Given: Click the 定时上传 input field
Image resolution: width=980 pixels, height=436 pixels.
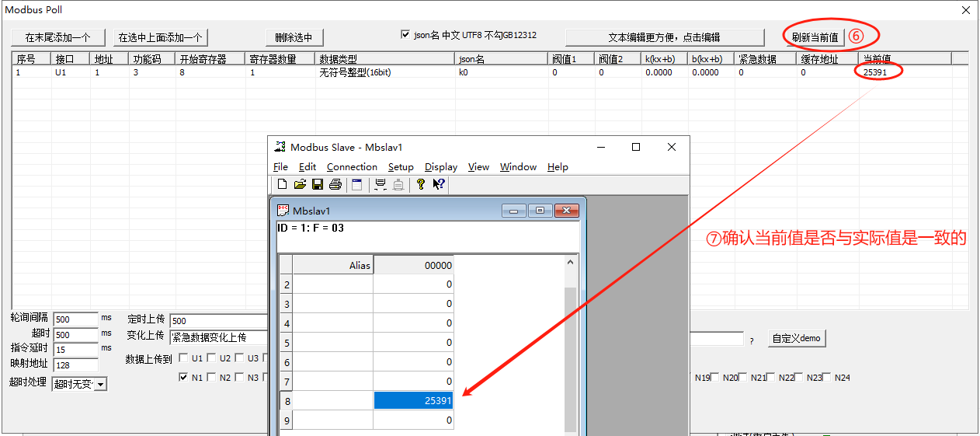Looking at the screenshot, I should 219,320.
